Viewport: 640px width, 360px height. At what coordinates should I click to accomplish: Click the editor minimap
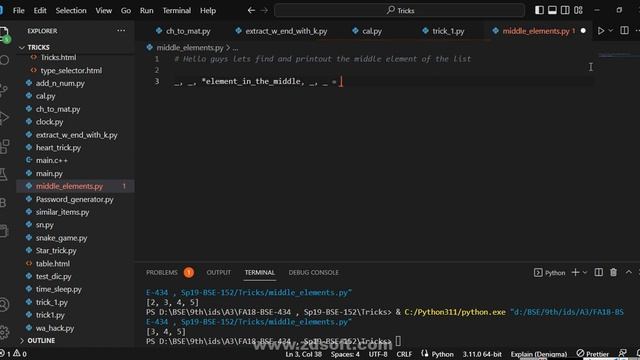616,55
